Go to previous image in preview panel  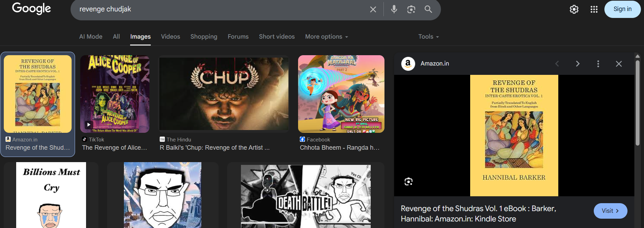557,64
